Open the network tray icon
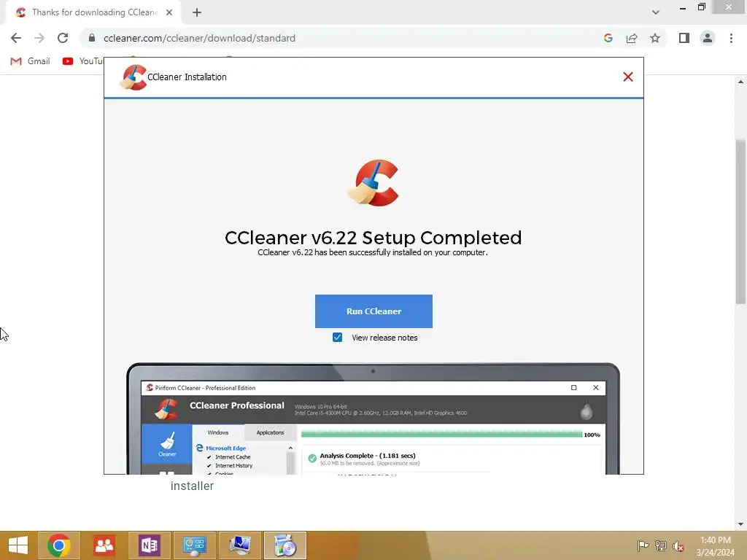Image resolution: width=747 pixels, height=560 pixels. click(661, 545)
